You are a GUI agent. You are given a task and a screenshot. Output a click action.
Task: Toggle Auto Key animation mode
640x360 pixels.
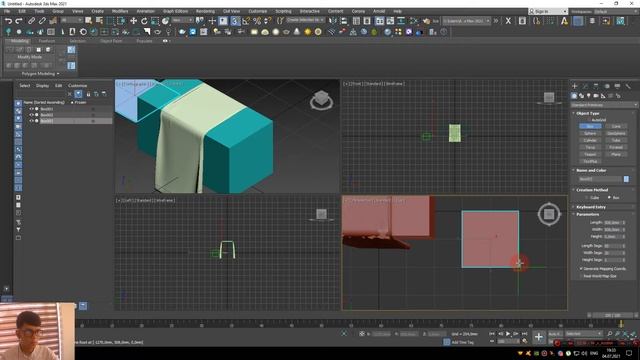point(555,334)
